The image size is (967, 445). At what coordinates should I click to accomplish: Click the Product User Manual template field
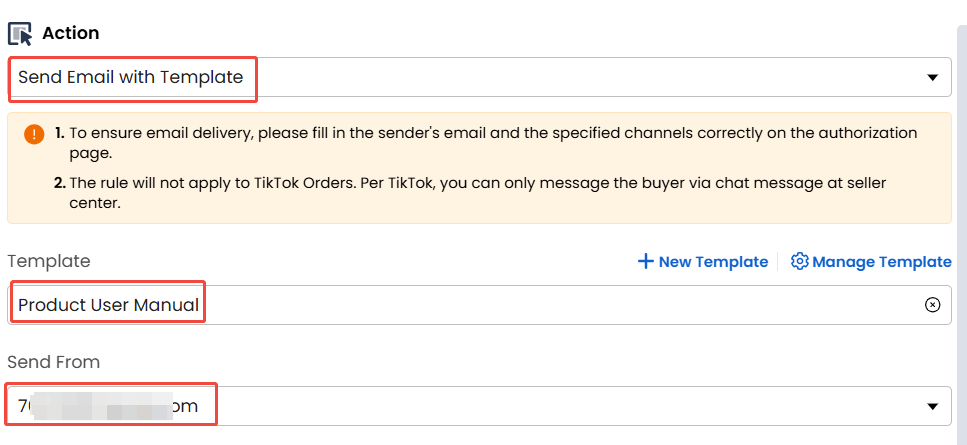click(x=479, y=304)
